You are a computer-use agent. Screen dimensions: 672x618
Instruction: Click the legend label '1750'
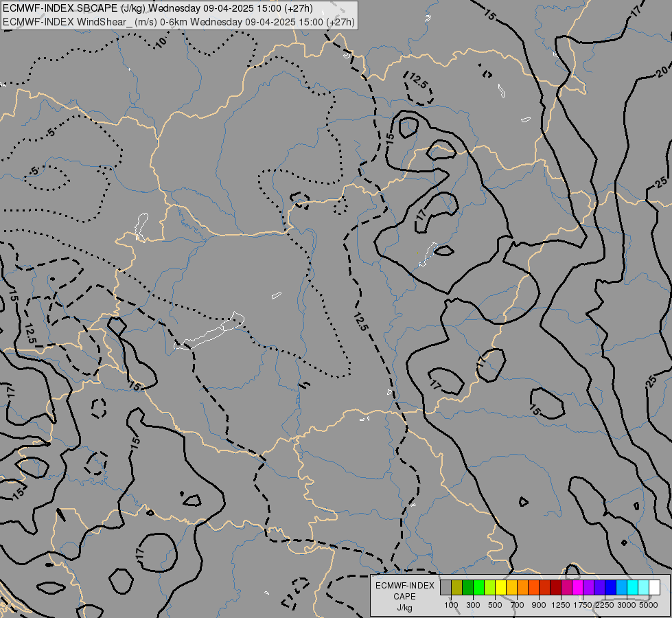tap(583, 605)
